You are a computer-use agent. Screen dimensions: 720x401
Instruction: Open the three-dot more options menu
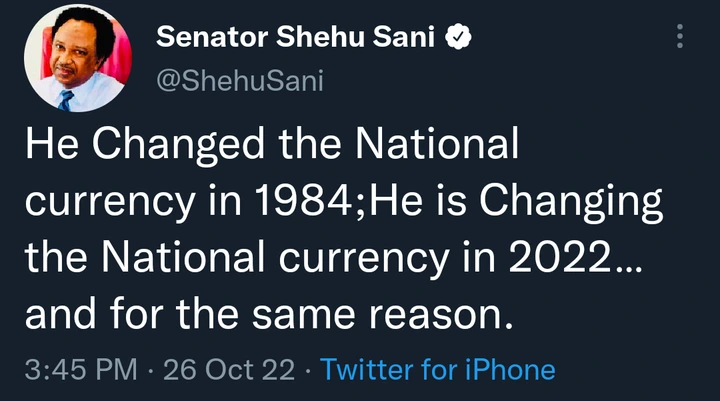point(680,38)
